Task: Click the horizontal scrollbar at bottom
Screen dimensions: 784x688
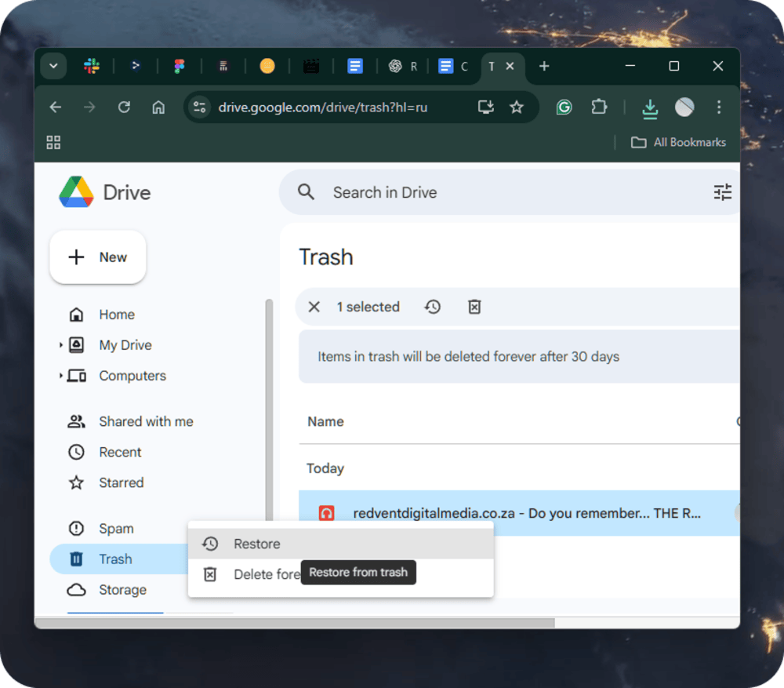Action: [294, 623]
